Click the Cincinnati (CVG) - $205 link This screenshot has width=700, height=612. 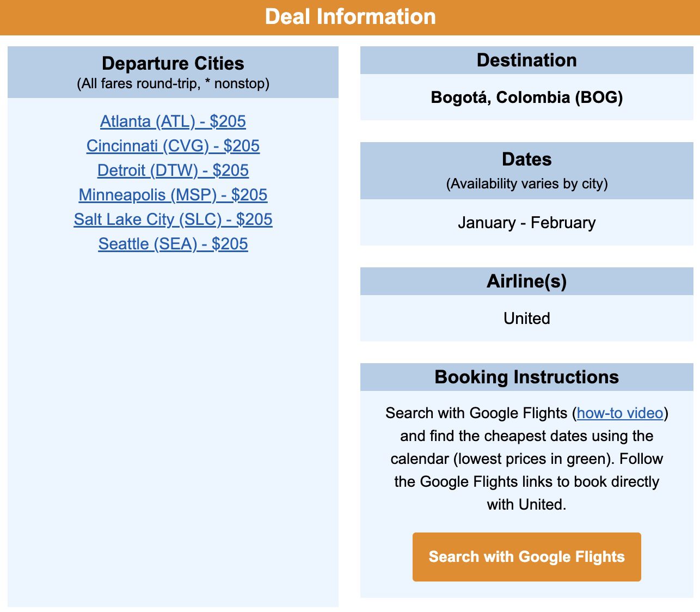tap(173, 145)
